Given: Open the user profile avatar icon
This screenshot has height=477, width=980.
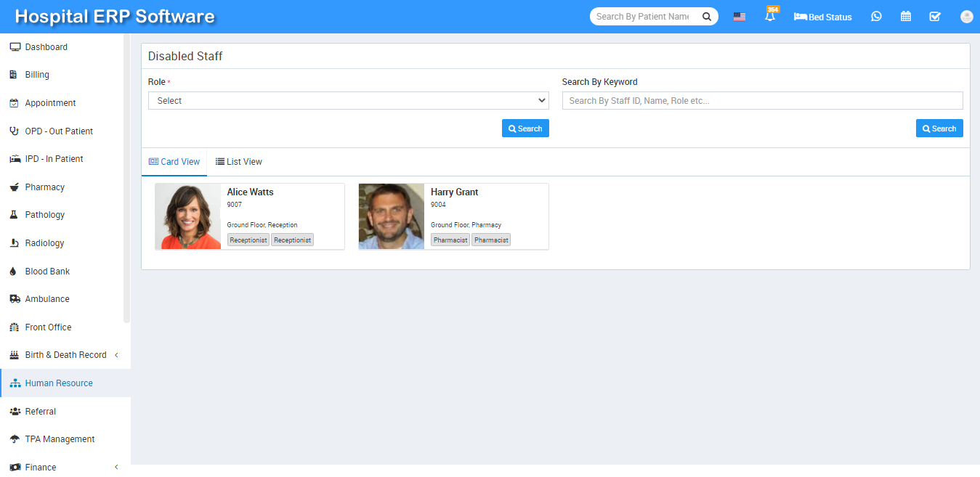Looking at the screenshot, I should click(966, 17).
